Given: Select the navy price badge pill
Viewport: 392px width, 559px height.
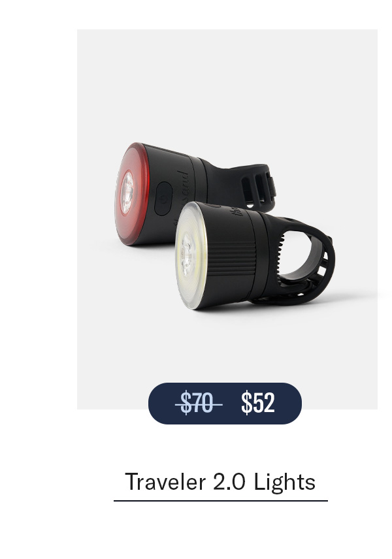Looking at the screenshot, I should (x=225, y=404).
